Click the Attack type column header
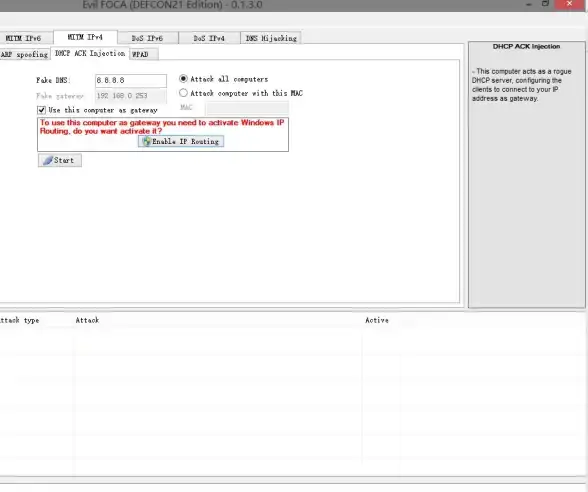This screenshot has height=492, width=588. pyautogui.click(x=20, y=320)
